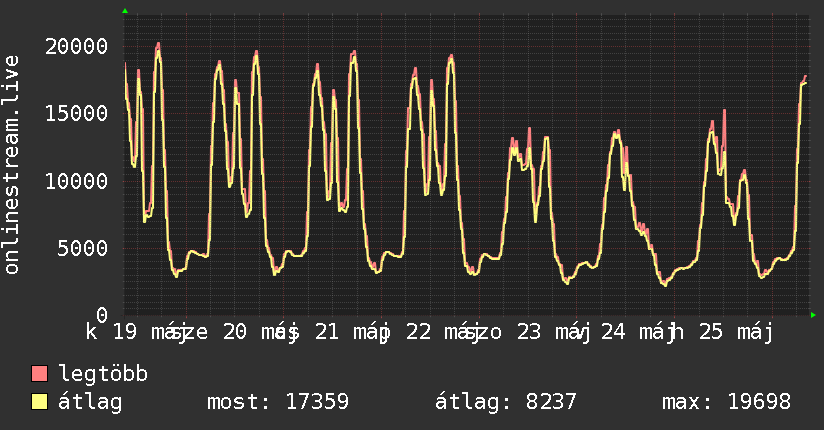The height and width of the screenshot is (430, 824).
Task: Click the 25 máj date label
Action: [x=736, y=333]
